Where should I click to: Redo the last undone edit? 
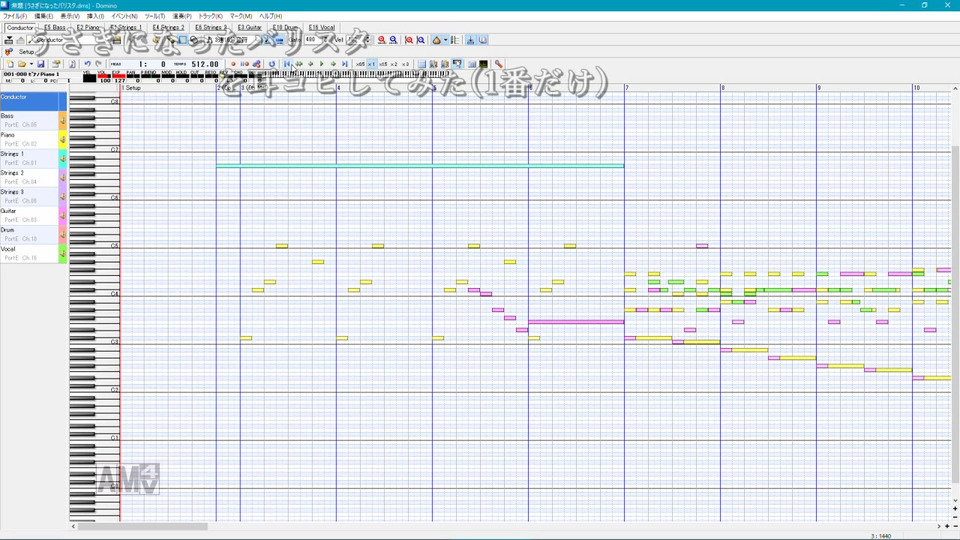coord(98,64)
